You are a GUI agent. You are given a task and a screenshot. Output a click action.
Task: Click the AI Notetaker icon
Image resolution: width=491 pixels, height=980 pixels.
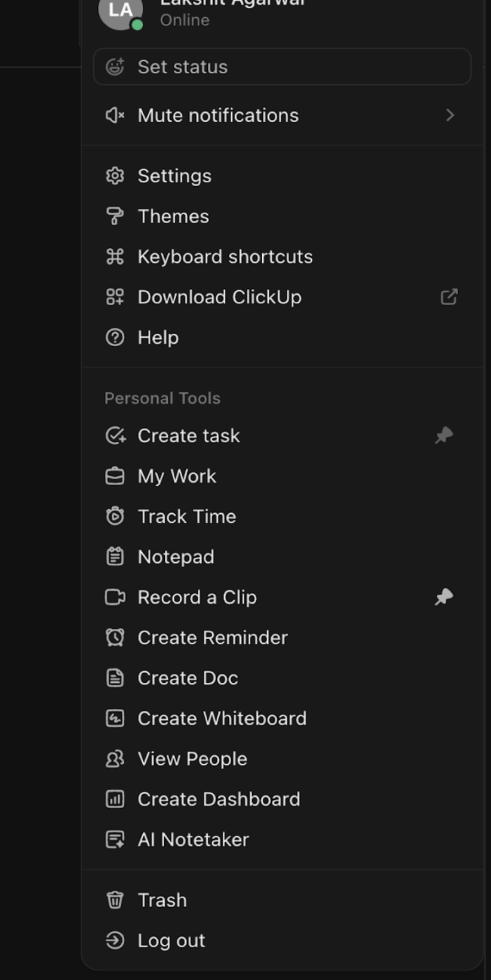coord(115,840)
